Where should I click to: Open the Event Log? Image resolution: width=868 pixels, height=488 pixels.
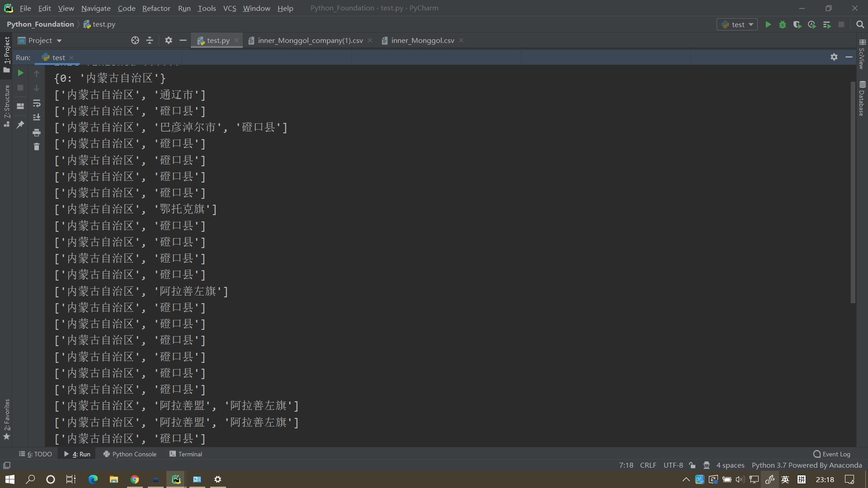tap(836, 454)
